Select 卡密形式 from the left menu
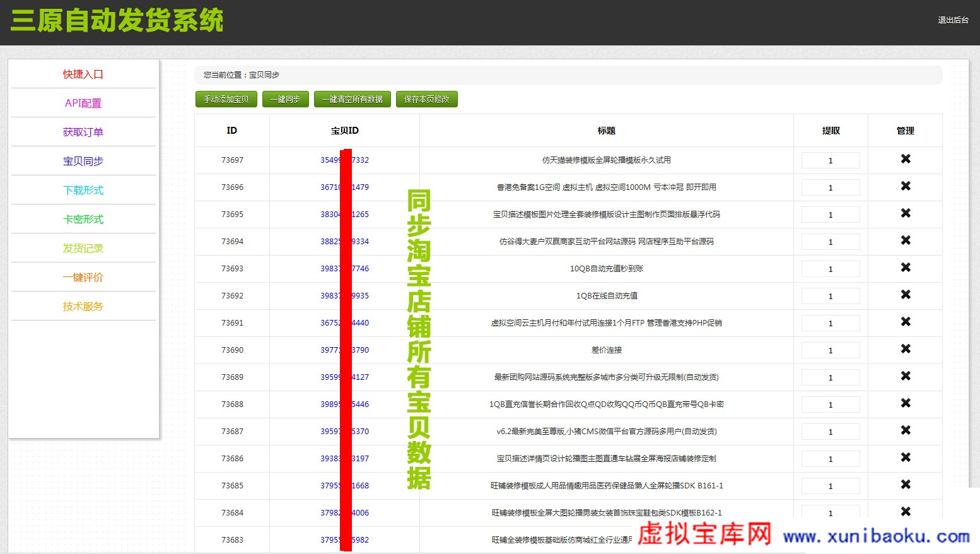This screenshot has height=554, width=980. (83, 219)
